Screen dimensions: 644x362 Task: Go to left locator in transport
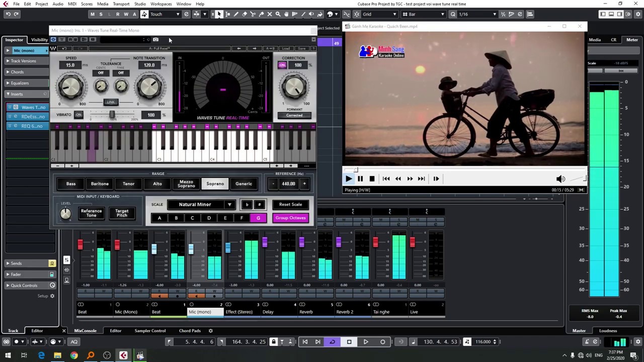pyautogui.click(x=304, y=342)
